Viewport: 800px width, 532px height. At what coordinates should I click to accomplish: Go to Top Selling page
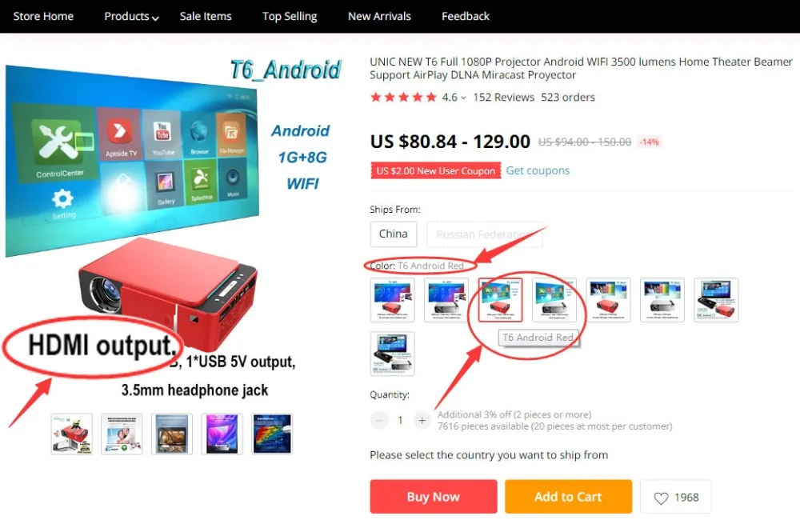tap(290, 16)
